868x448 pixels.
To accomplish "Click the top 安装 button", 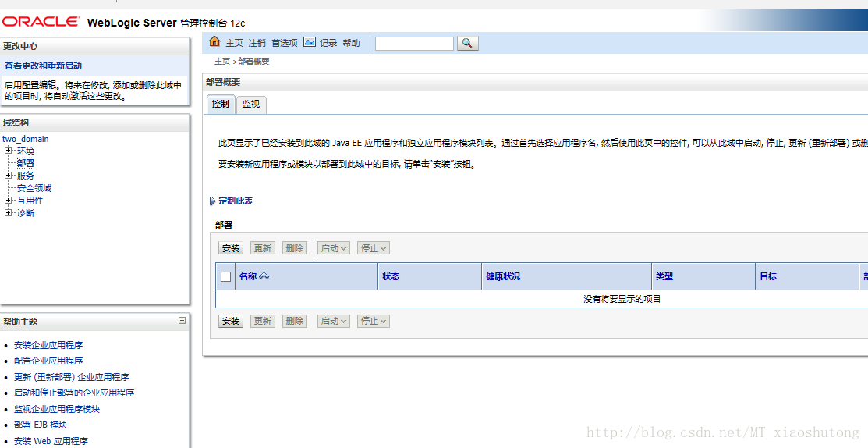I will tap(231, 248).
